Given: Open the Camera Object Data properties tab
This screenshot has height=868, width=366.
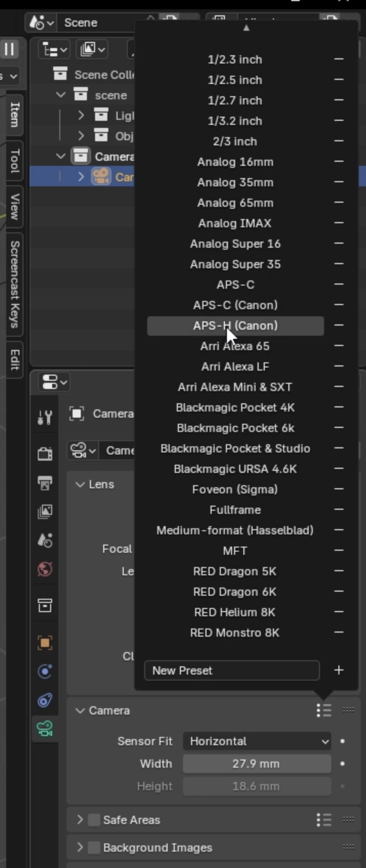Looking at the screenshot, I should 45,729.
